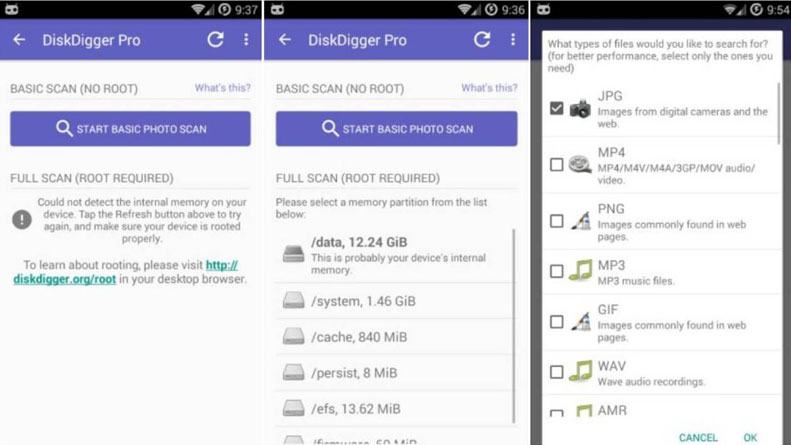Check the MP3 music files checkbox
791x445 pixels.
point(557,271)
